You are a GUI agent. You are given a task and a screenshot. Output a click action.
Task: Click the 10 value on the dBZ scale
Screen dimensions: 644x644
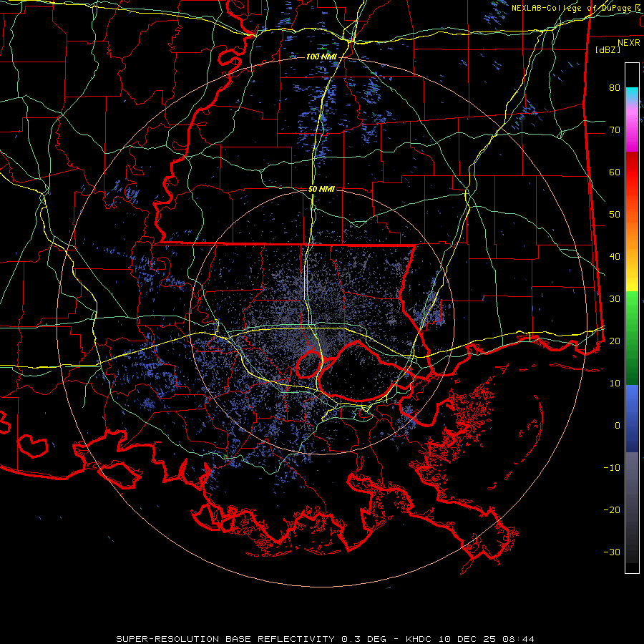(615, 384)
